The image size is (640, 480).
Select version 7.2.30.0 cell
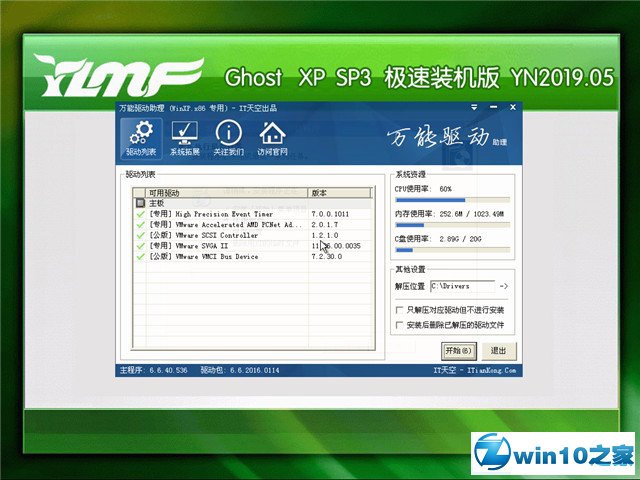327,256
